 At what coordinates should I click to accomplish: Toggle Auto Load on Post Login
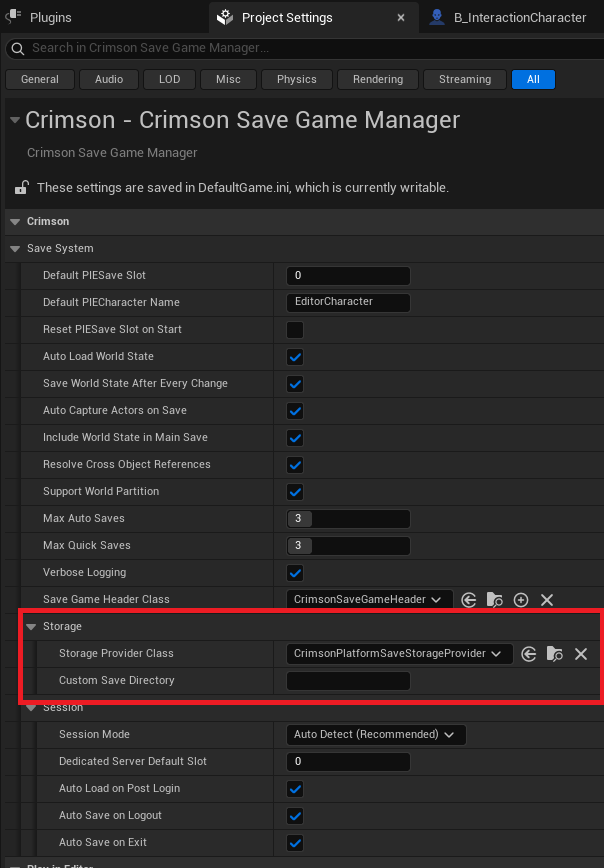pos(295,789)
